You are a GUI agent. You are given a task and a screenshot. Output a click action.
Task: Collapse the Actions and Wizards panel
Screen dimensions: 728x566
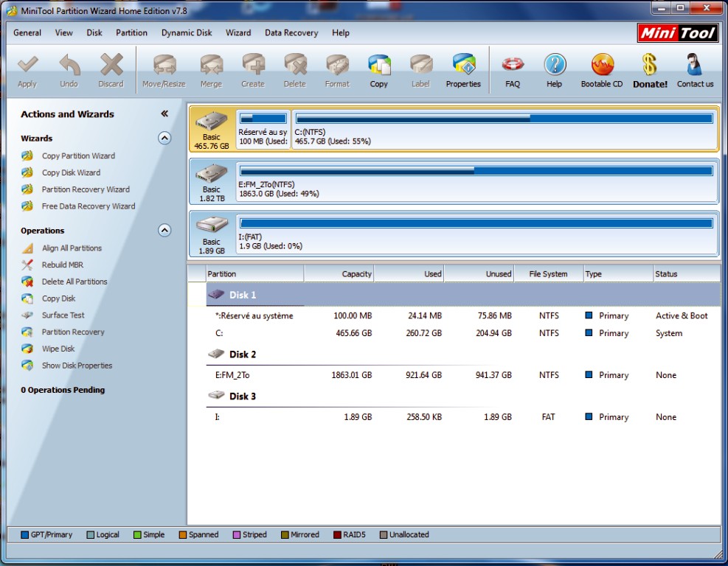(x=164, y=113)
